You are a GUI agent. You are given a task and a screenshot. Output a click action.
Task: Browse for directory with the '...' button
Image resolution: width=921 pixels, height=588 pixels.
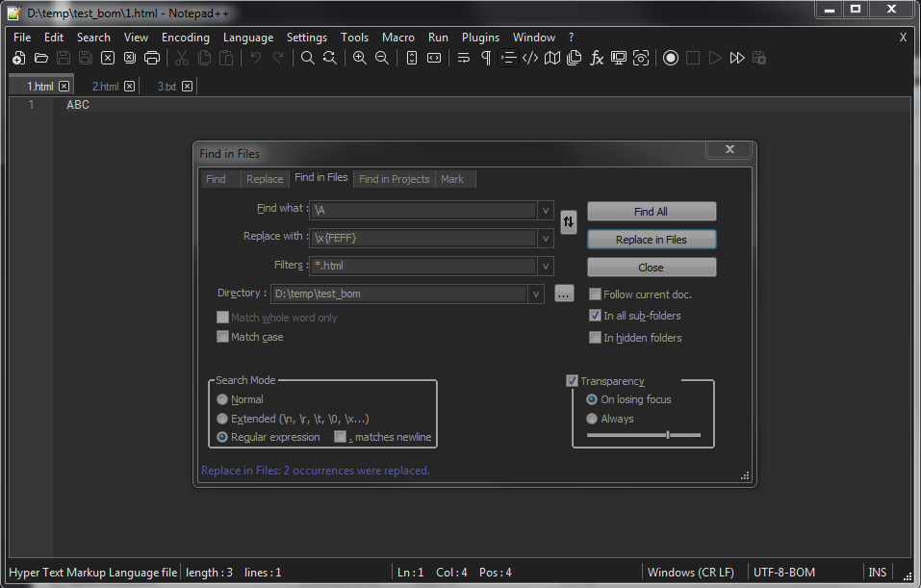point(564,294)
